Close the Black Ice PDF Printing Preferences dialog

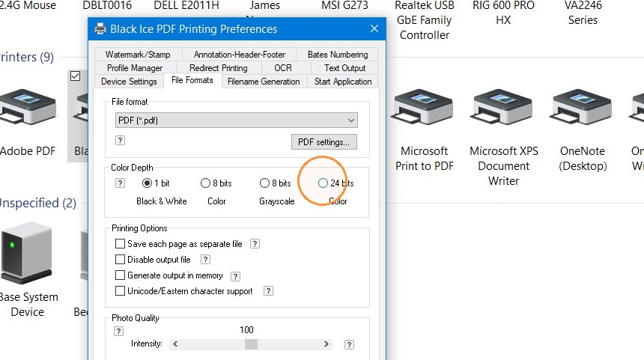(x=374, y=28)
